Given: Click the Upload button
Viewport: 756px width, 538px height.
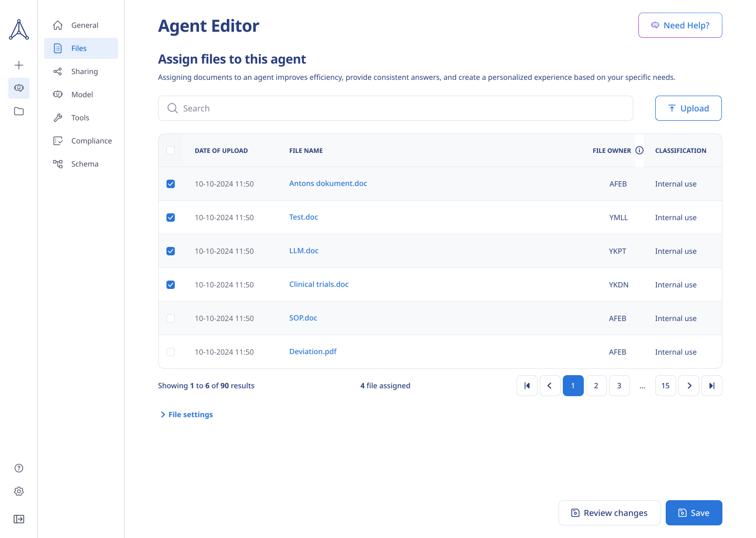Looking at the screenshot, I should pos(688,108).
